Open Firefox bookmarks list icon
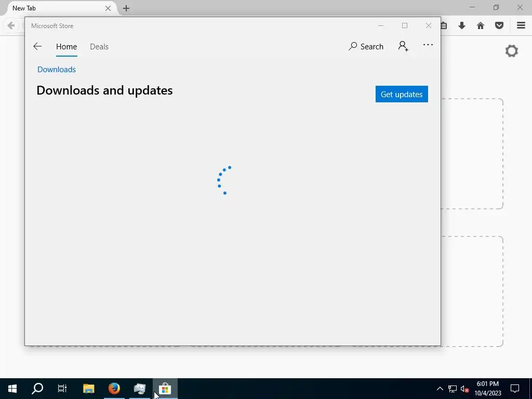 [444, 25]
